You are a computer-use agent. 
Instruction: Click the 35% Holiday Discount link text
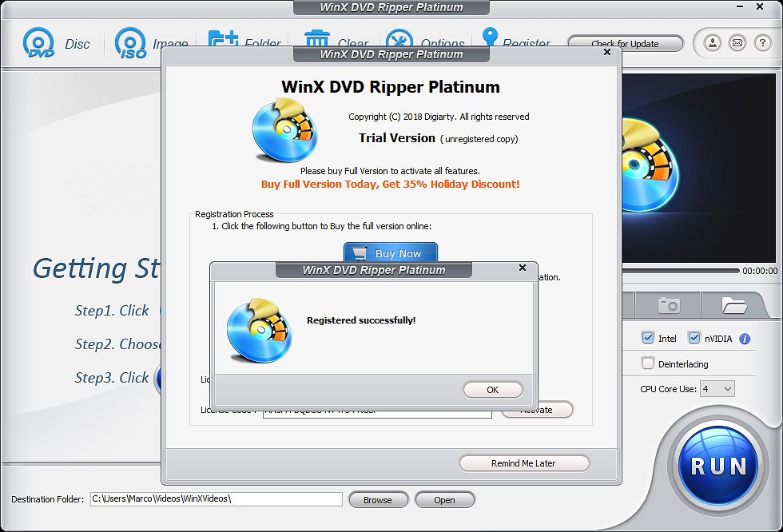point(390,185)
